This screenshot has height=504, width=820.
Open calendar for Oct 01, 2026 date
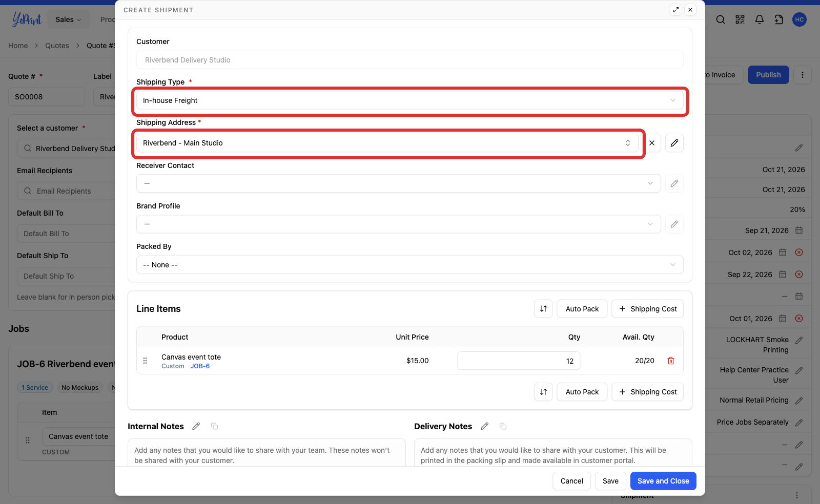(x=783, y=319)
